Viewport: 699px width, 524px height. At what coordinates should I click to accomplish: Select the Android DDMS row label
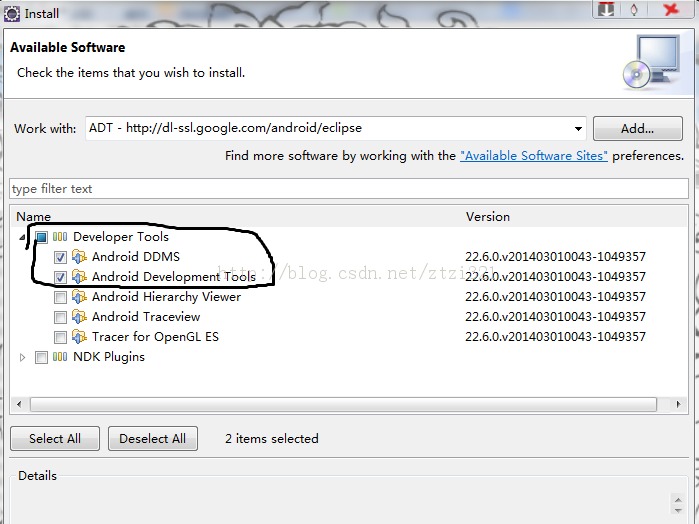[x=136, y=257]
